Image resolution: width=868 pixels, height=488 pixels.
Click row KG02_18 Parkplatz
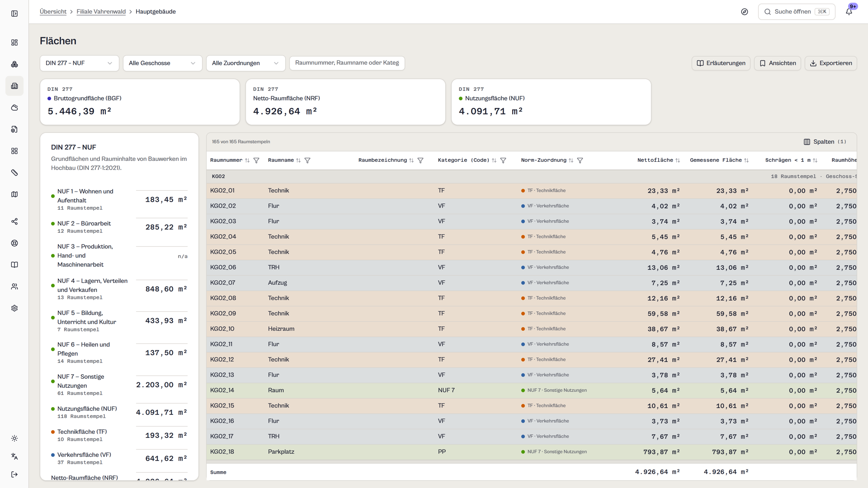pos(532,452)
